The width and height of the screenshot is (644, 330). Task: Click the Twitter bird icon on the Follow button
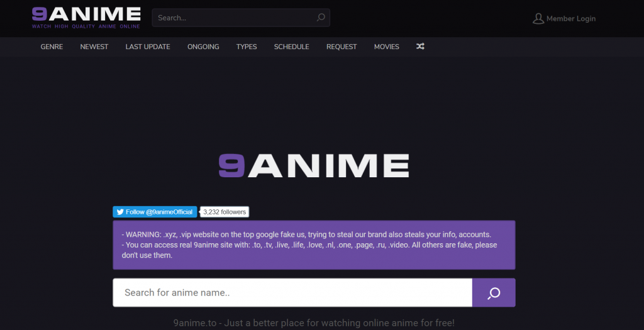pos(120,212)
